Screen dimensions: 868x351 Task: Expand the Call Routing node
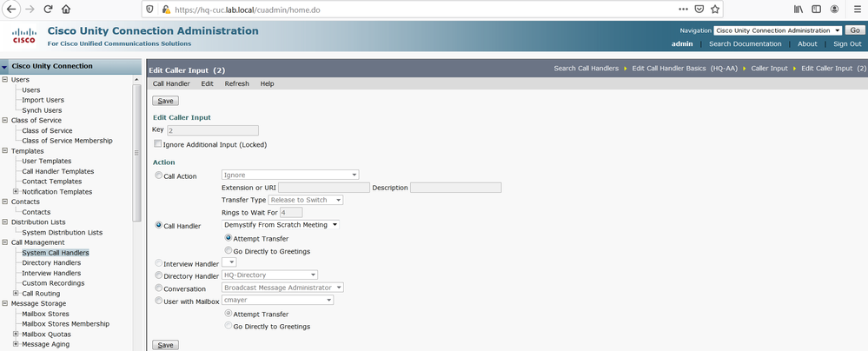(x=16, y=294)
